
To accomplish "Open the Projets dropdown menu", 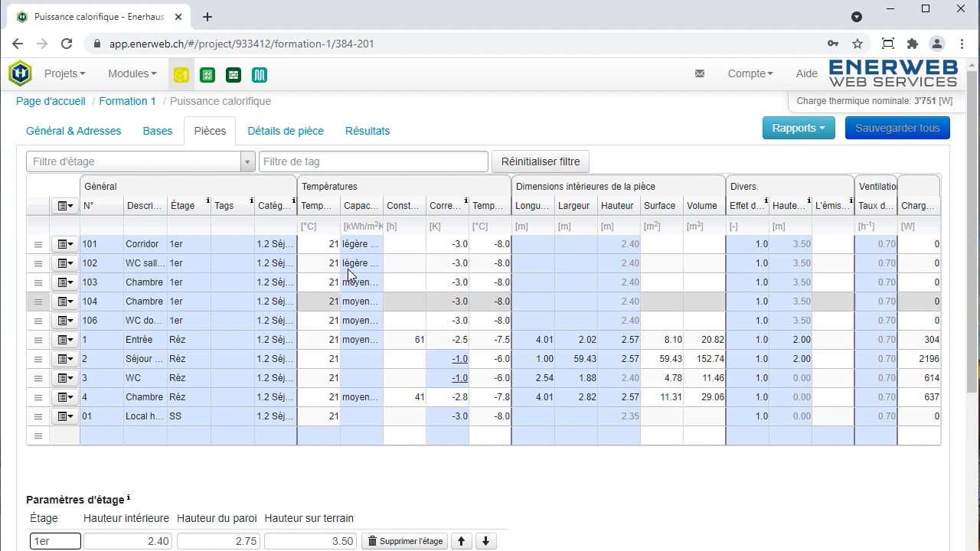I will 64,73.
